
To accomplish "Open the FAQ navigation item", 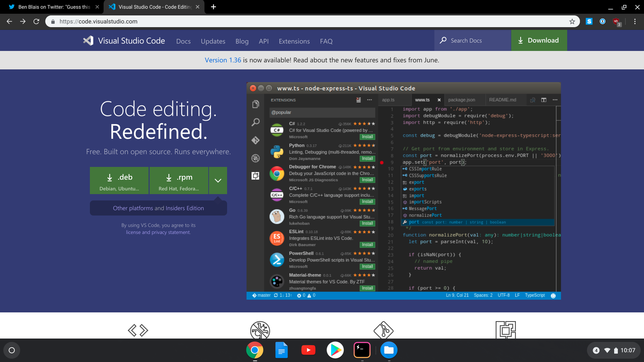I will pyautogui.click(x=326, y=41).
